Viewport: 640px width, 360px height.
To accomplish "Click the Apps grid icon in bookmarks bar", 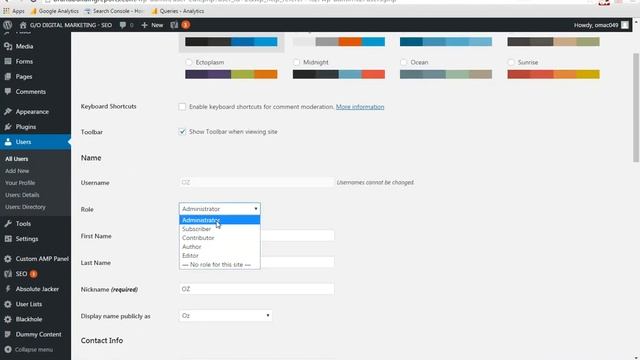I will click(x=7, y=11).
